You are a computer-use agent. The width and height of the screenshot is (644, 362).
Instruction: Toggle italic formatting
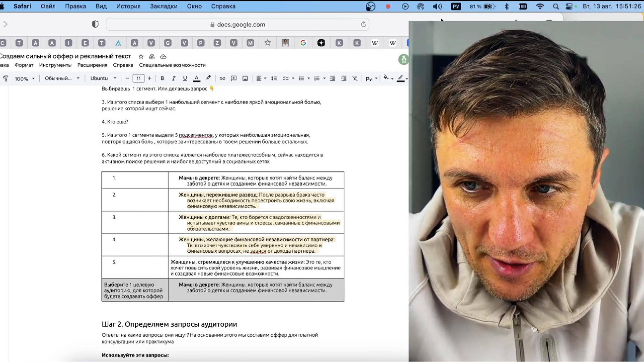[173, 78]
